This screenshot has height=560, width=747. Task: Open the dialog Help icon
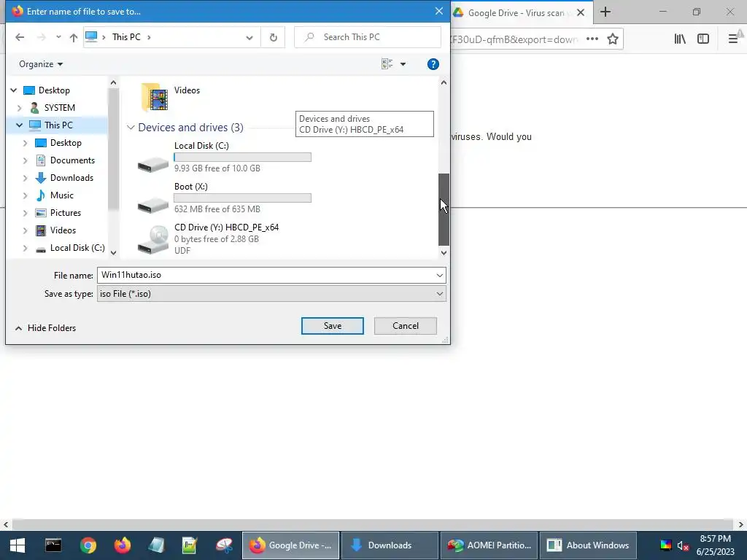tap(433, 64)
